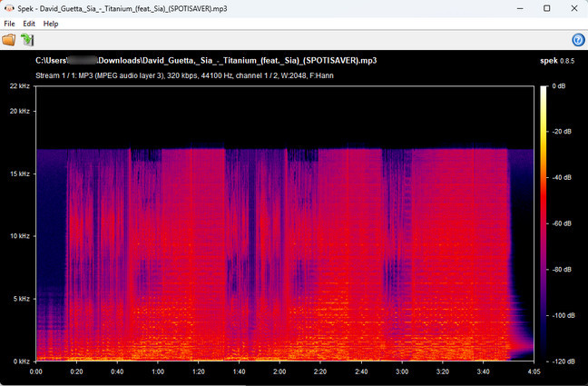The image size is (588, 386).
Task: Click the -60 dB scale label
Action: coord(562,223)
